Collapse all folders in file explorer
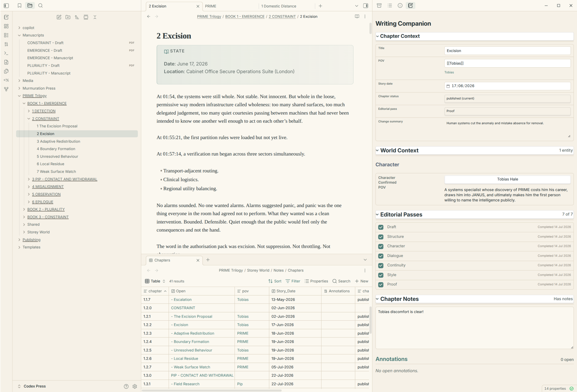The image size is (577, 392). 95,17
